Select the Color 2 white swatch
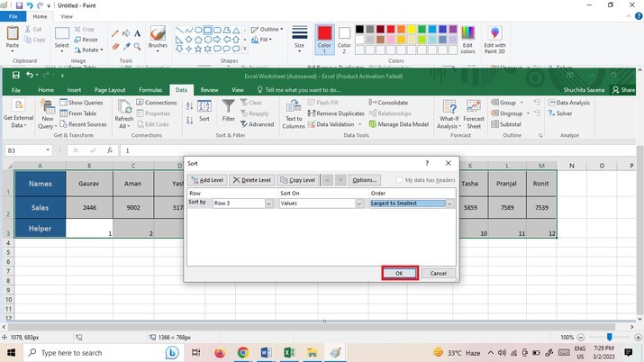 pos(344,33)
